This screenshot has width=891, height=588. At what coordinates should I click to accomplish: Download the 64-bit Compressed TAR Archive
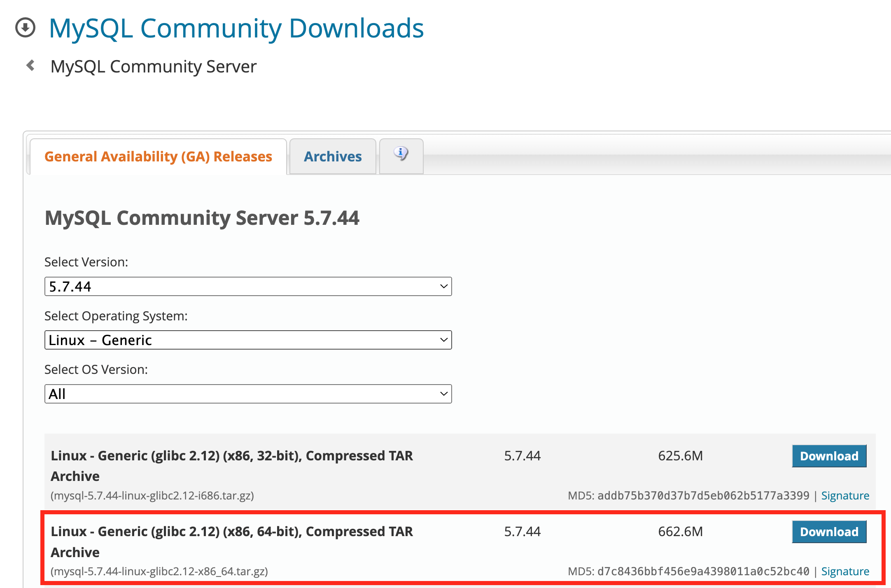[x=829, y=532]
